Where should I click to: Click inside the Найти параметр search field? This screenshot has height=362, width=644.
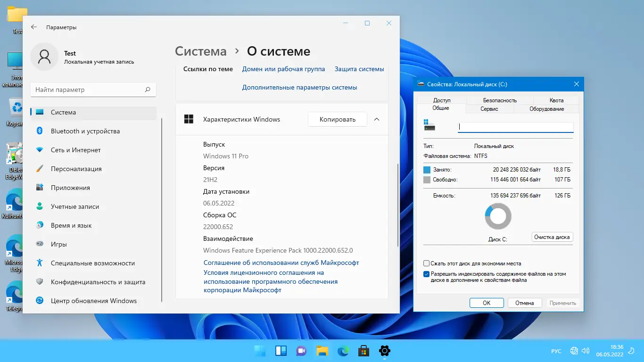click(93, 90)
